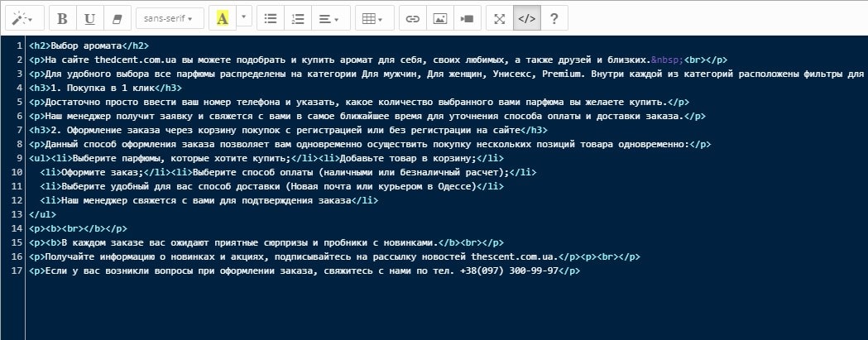
Task: Click line 3 starting 'Для удобного выбора'
Action: pos(448,74)
